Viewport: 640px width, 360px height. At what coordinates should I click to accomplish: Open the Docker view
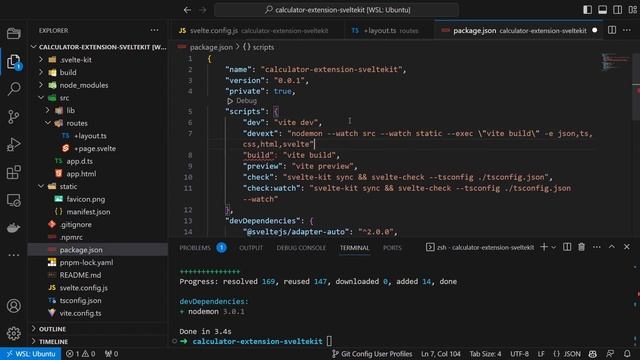[x=13, y=228]
